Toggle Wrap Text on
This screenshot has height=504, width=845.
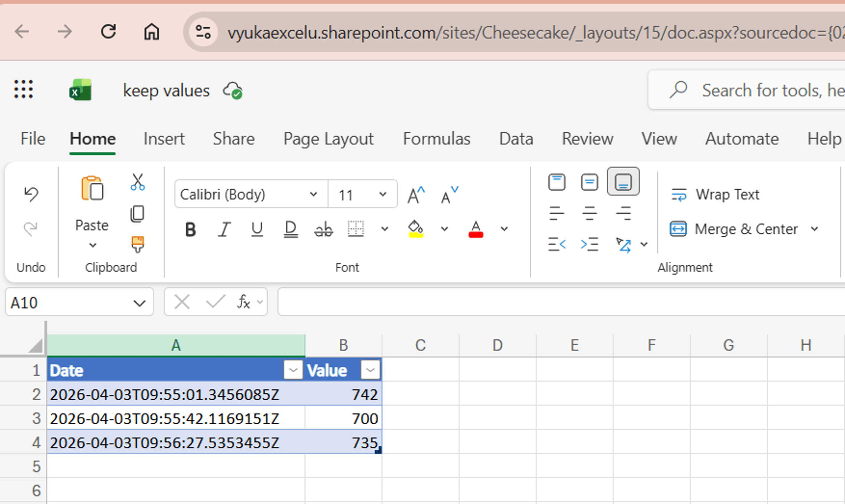(715, 194)
